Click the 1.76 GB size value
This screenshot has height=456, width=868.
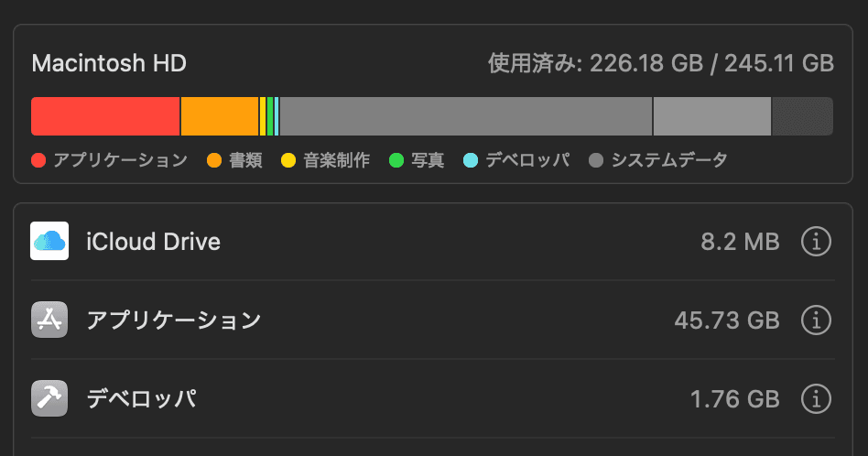(x=734, y=399)
